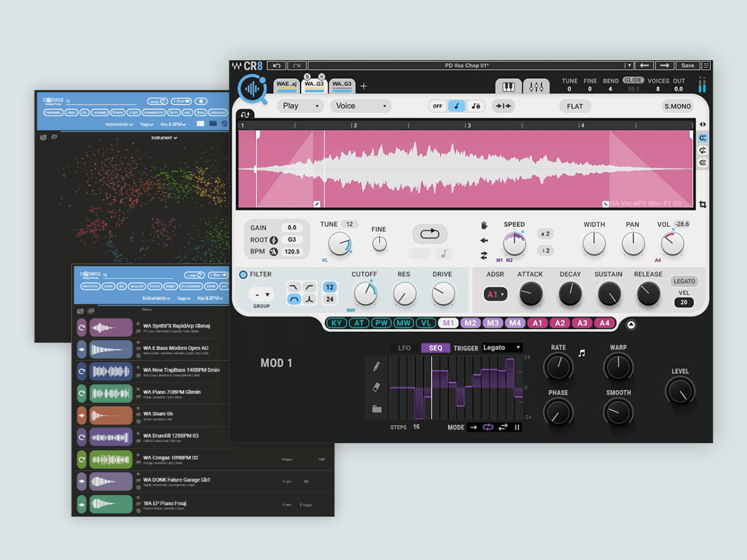Click the CUTOFF knob
747x560 pixels.
coord(365,294)
